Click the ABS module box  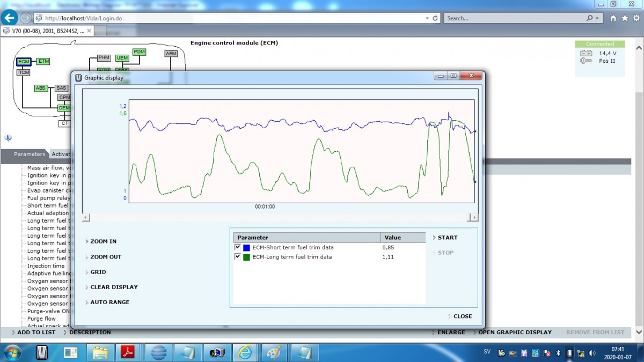pyautogui.click(x=41, y=88)
